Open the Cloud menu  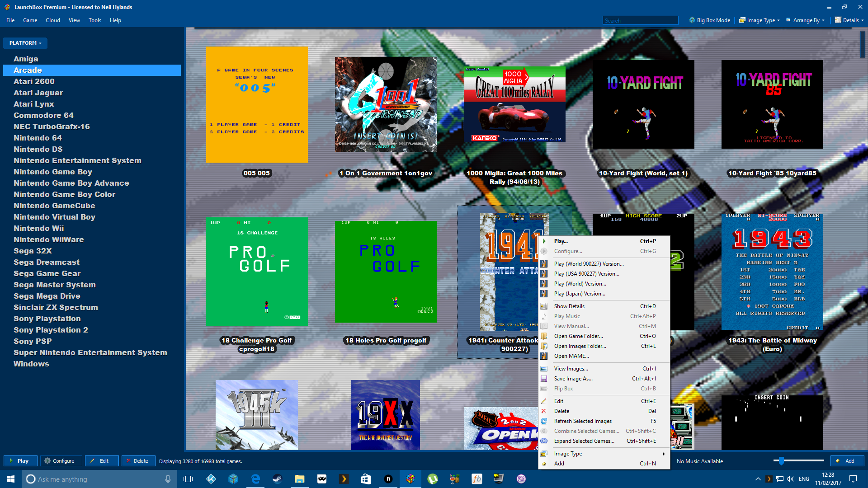coord(53,20)
